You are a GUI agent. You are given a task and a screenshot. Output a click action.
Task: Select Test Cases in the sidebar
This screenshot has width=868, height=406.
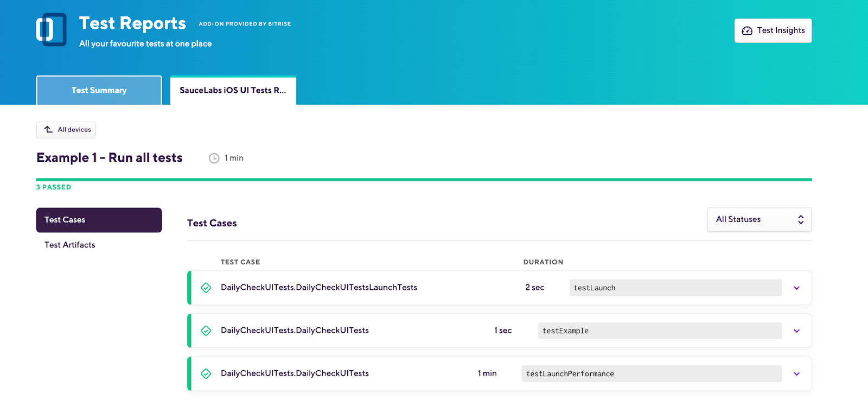(99, 220)
